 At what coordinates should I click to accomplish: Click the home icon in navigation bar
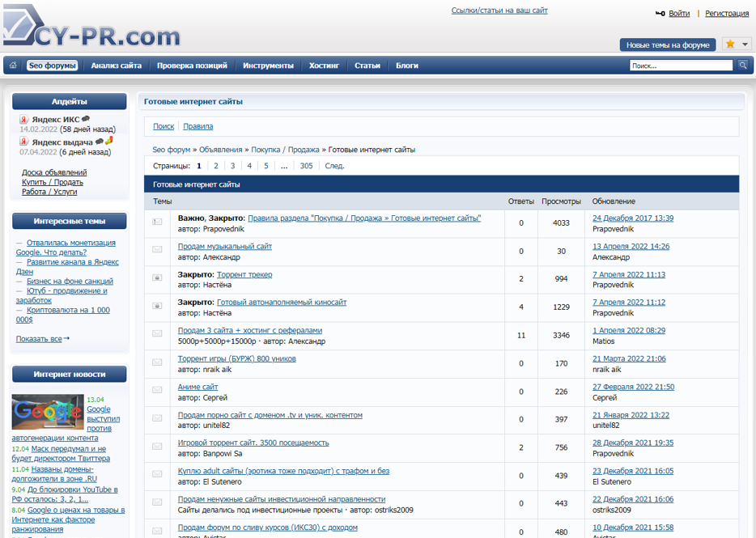(x=13, y=65)
